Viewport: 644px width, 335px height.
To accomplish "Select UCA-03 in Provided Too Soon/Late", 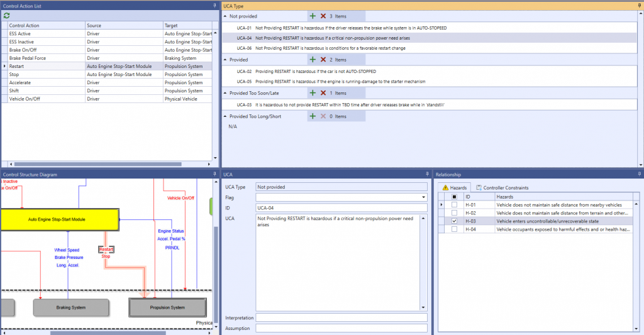I will (430, 105).
